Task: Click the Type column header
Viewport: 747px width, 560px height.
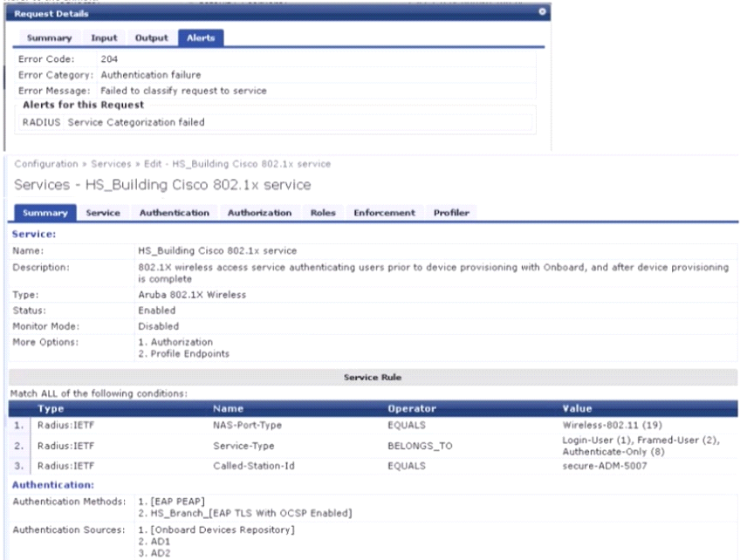Action: [x=51, y=408]
